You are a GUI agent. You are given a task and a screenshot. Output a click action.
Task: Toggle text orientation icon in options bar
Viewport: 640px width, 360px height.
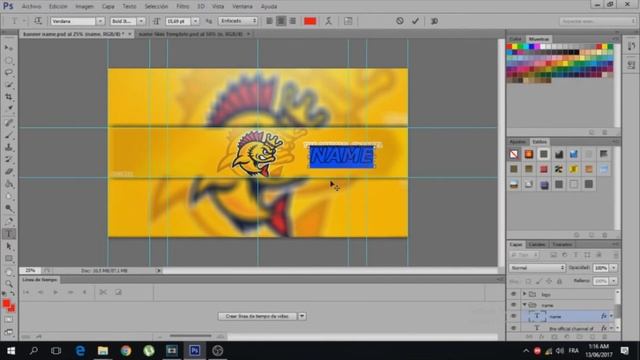[38, 21]
